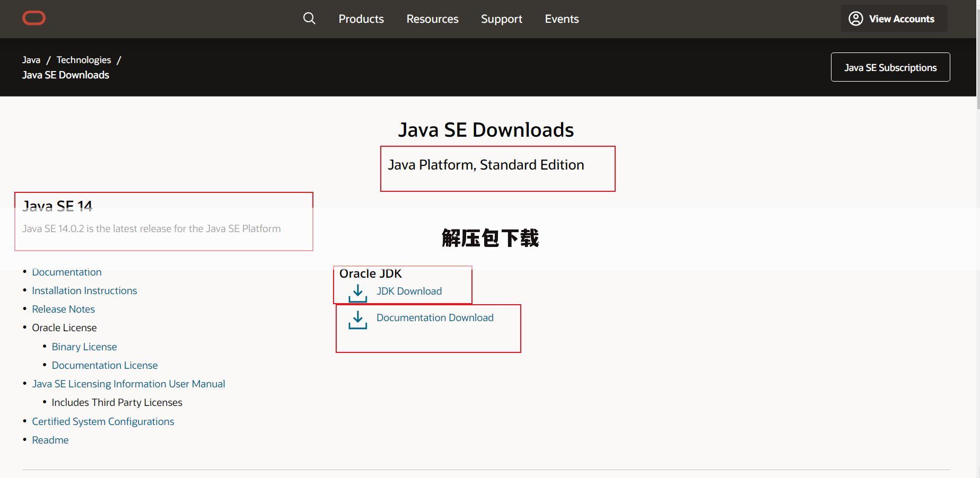Open Certified System Configurations link

pos(103,421)
